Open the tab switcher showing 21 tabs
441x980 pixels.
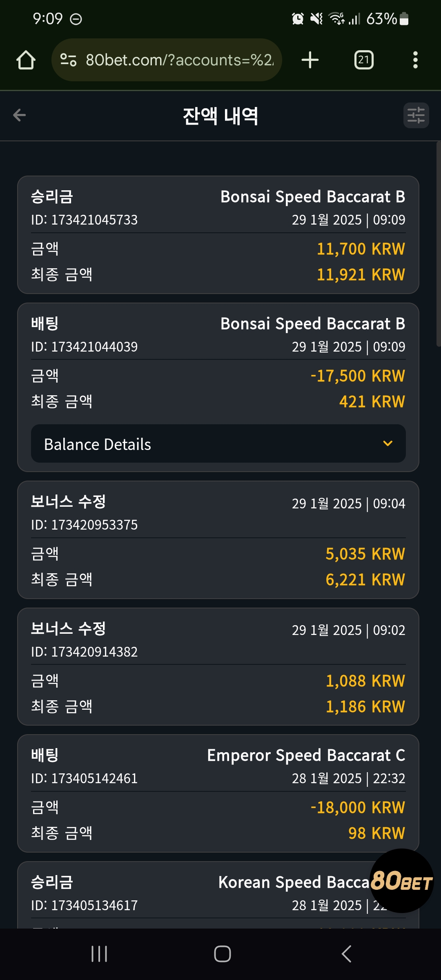pos(364,60)
